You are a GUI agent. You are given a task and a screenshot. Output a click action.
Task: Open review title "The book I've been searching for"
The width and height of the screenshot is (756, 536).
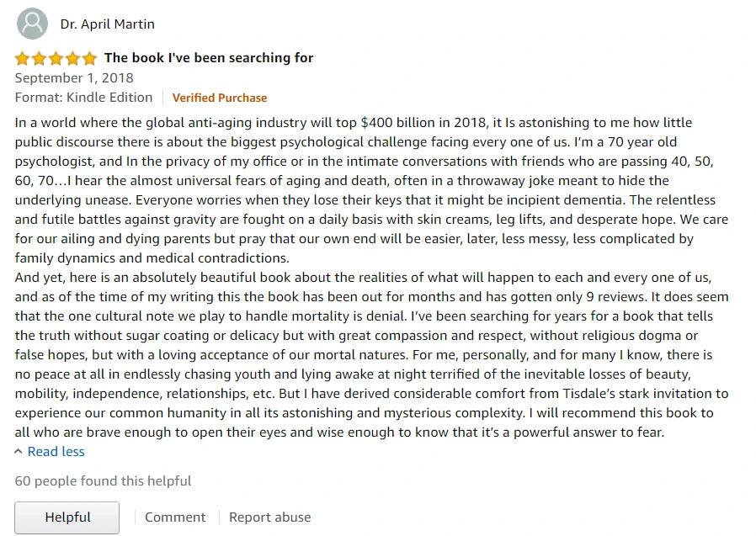209,58
